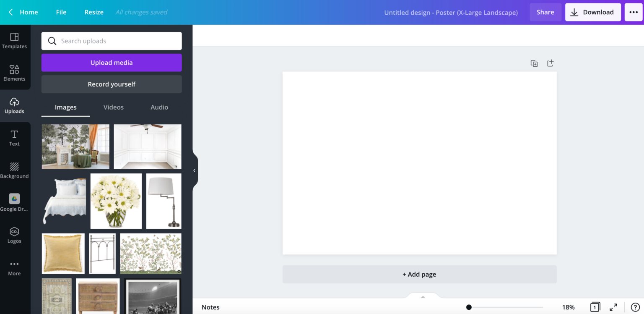The width and height of the screenshot is (644, 314).
Task: Click the duplicate page icon
Action: [x=534, y=63]
